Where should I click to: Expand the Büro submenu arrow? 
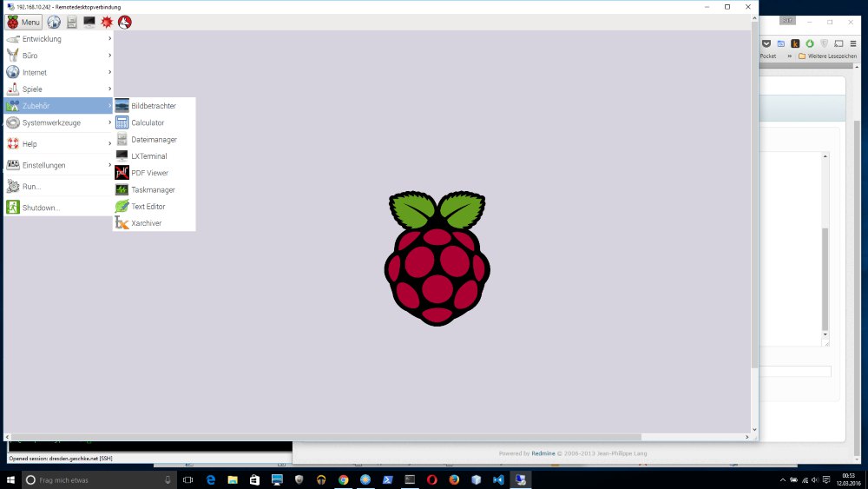(109, 56)
